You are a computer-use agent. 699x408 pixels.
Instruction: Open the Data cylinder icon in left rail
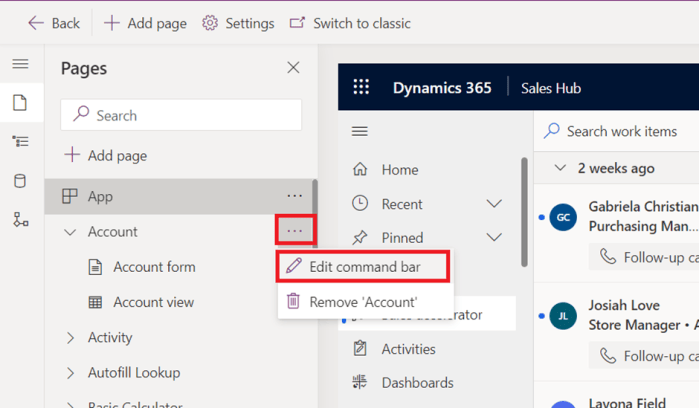20,181
